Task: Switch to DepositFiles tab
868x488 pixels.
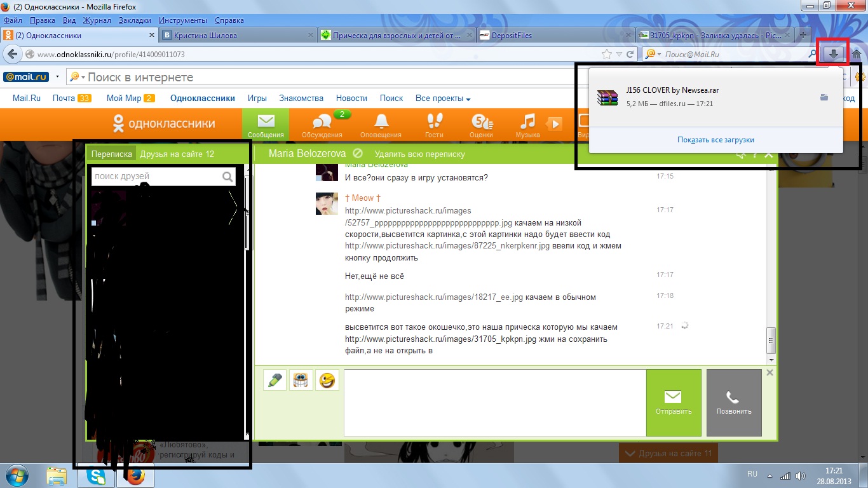Action: click(556, 36)
